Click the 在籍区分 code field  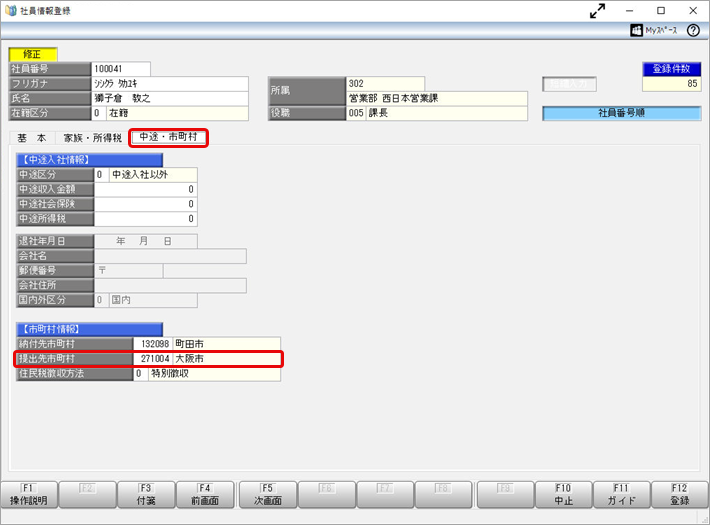pyautogui.click(x=99, y=113)
